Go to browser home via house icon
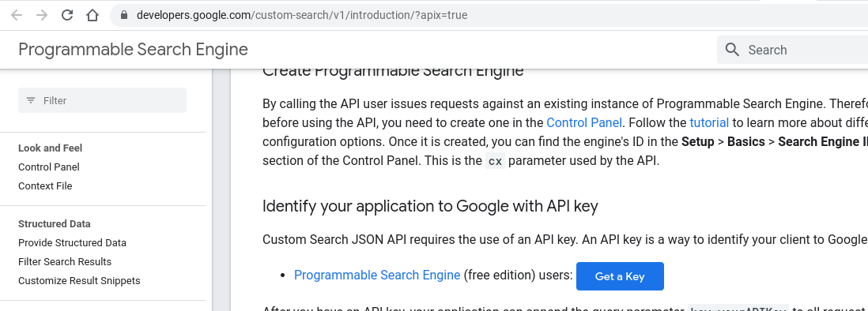Image resolution: width=868 pixels, height=311 pixels. click(92, 15)
